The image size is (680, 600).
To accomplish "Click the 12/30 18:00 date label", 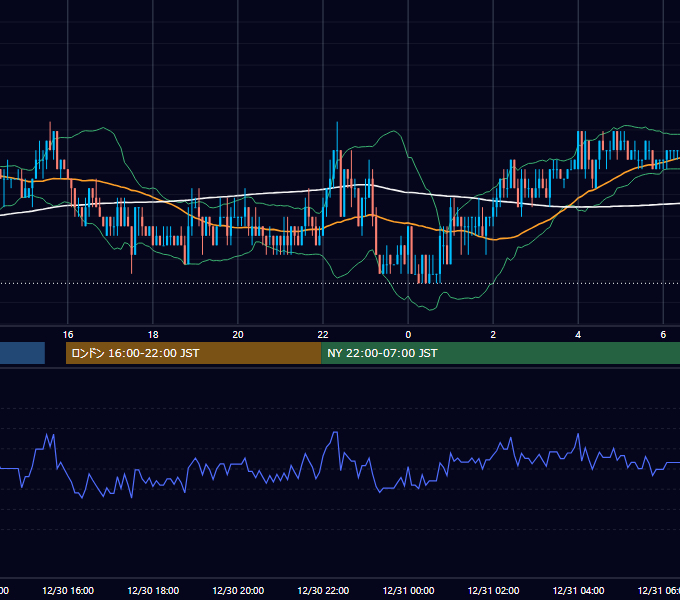I will (x=153, y=590).
